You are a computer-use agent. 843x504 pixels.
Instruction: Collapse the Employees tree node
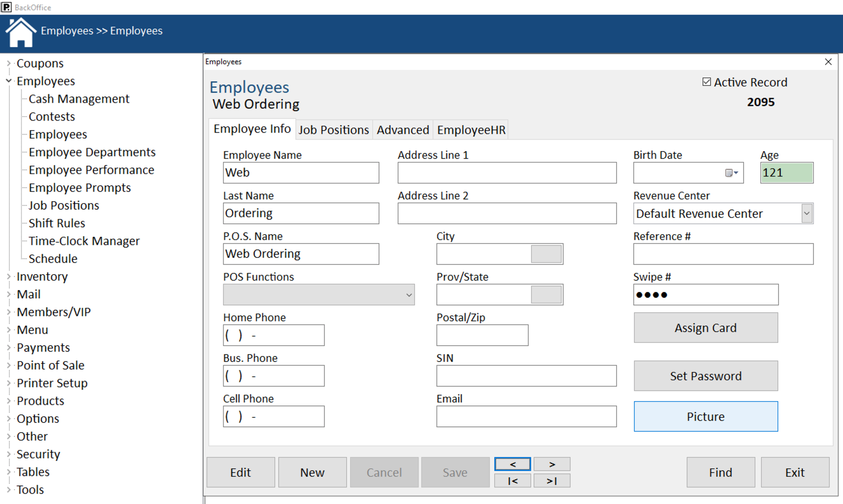tap(9, 81)
